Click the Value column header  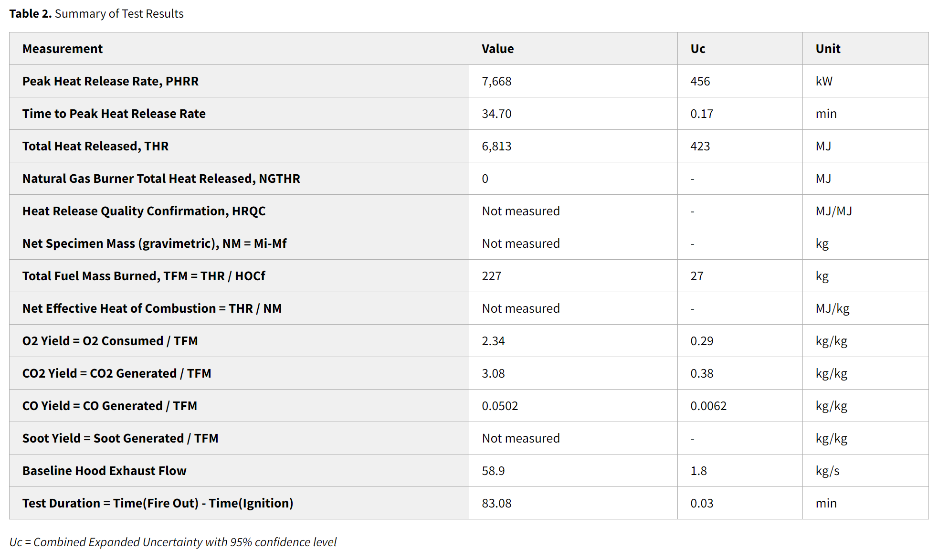[497, 49]
